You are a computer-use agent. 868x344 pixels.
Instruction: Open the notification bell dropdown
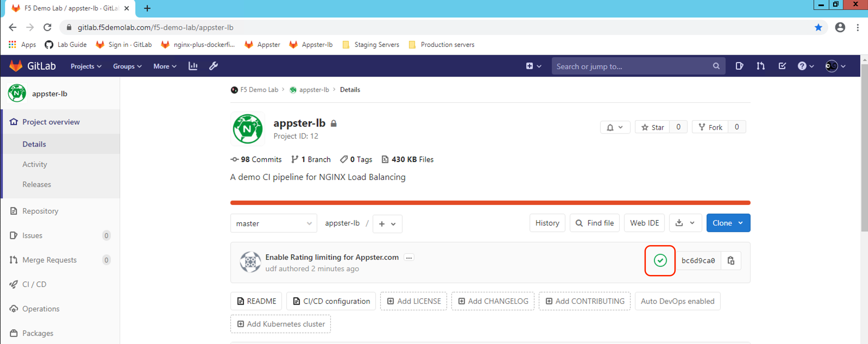point(615,127)
